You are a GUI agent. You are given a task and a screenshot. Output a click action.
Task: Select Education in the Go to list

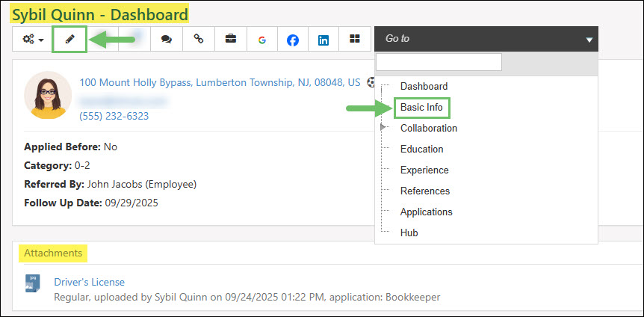(422, 150)
